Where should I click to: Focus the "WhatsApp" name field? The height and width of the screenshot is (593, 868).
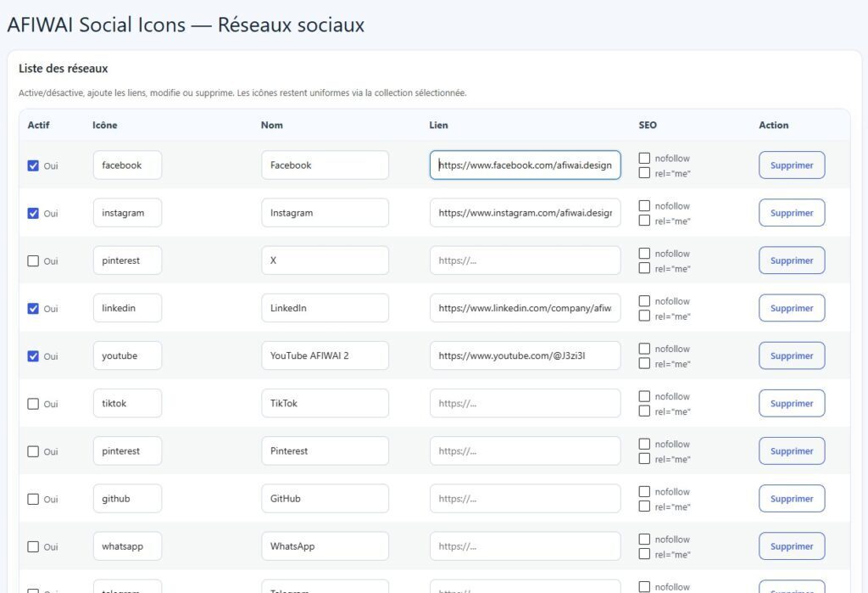click(325, 546)
